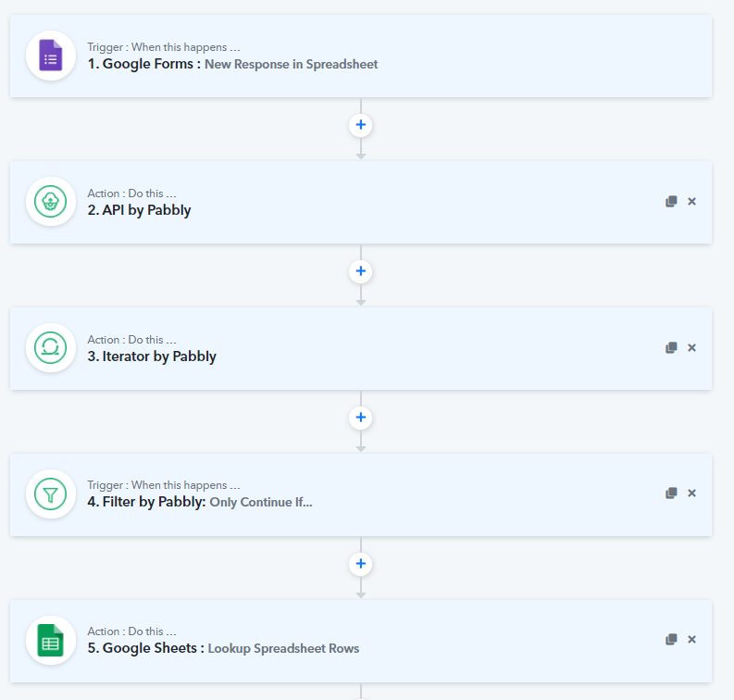Open step 1. Google Forms title
Image resolution: width=734 pixels, height=700 pixels.
[x=144, y=64]
